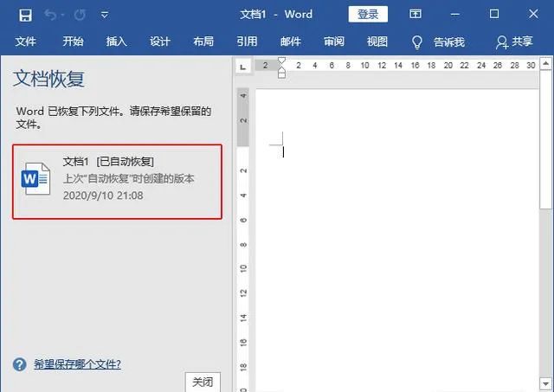Screen dimensions: 554x392
Task: Switch to the 设计 ribbon tab
Action: 159,42
